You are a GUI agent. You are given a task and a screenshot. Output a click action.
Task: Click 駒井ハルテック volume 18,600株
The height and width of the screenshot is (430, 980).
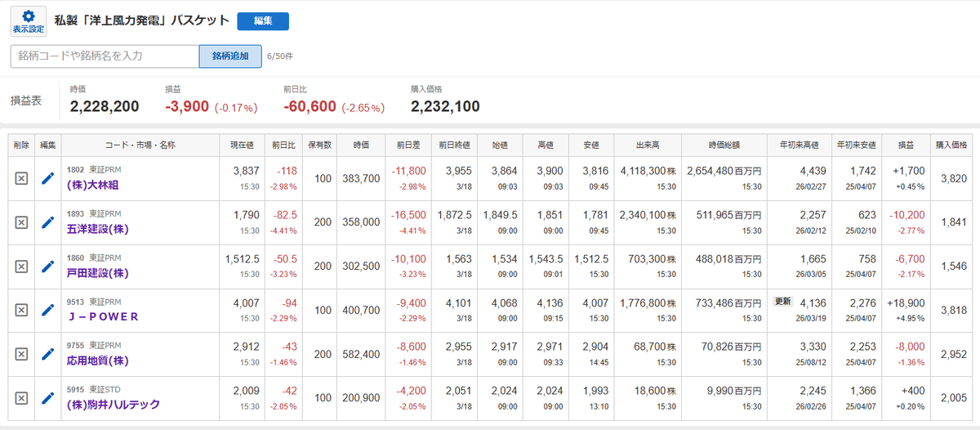coord(655,391)
